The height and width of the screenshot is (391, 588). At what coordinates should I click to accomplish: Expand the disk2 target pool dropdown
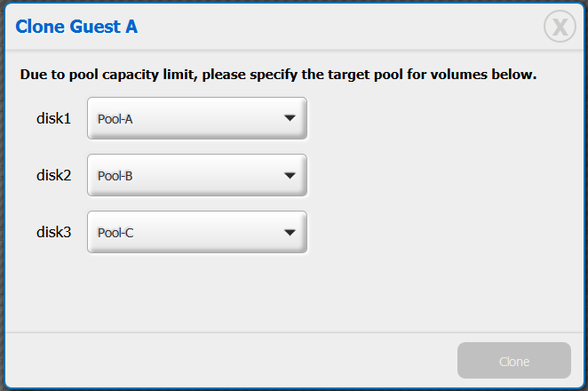197,175
